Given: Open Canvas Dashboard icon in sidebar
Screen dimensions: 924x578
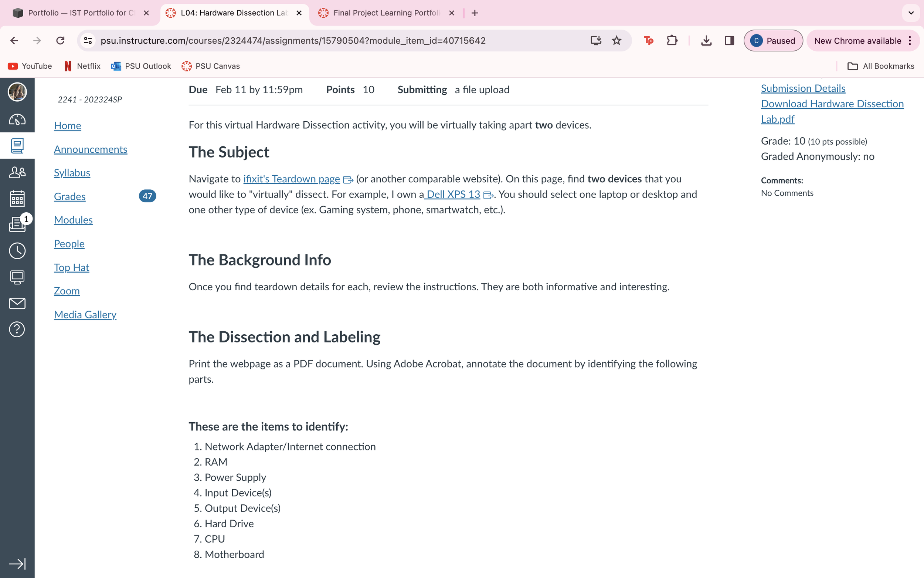Looking at the screenshot, I should pos(17,120).
